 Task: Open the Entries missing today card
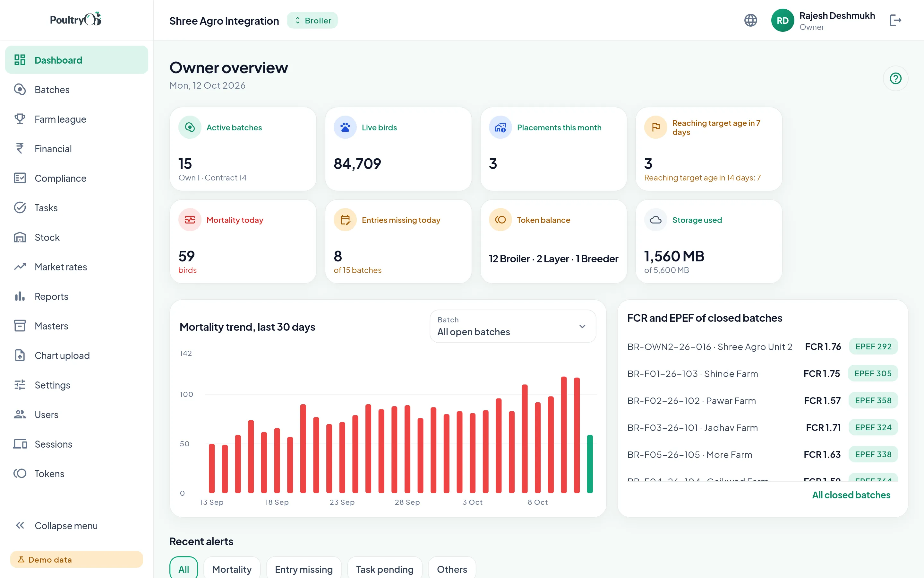pos(398,241)
